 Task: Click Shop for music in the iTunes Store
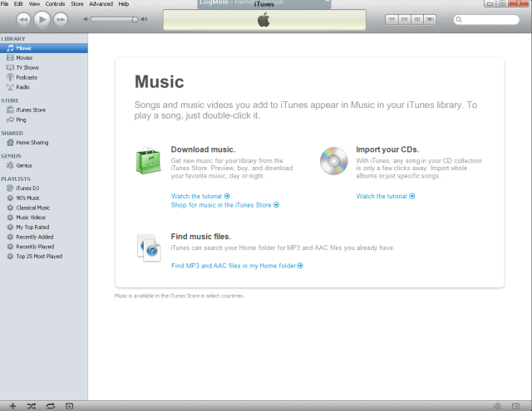225,205
